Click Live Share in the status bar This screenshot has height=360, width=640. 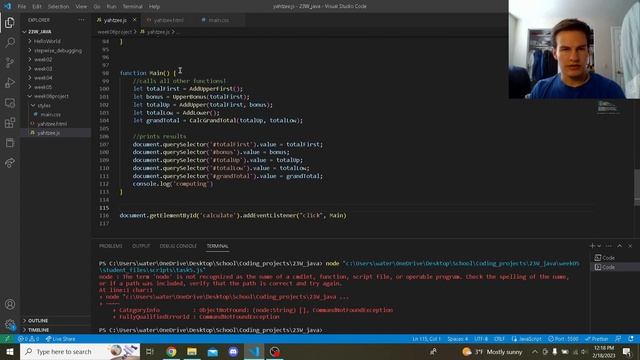(60, 339)
